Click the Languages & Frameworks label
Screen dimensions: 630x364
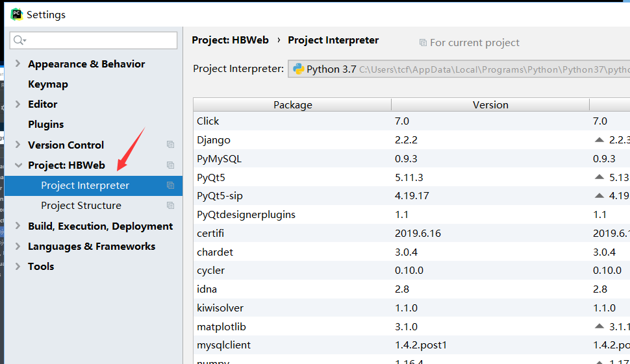tap(92, 247)
